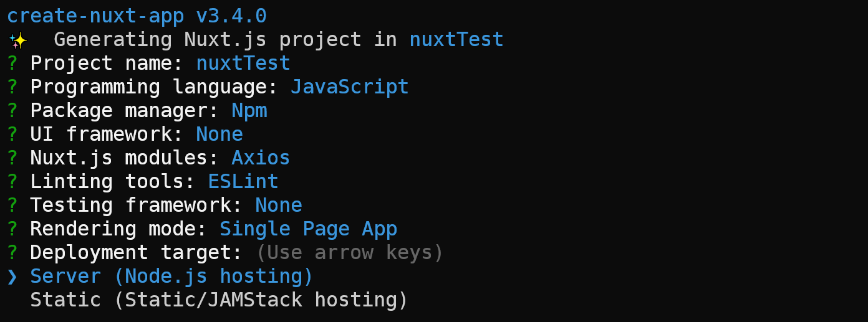Click the question mark before Deployment target
The height and width of the screenshot is (322, 868).
tap(12, 253)
